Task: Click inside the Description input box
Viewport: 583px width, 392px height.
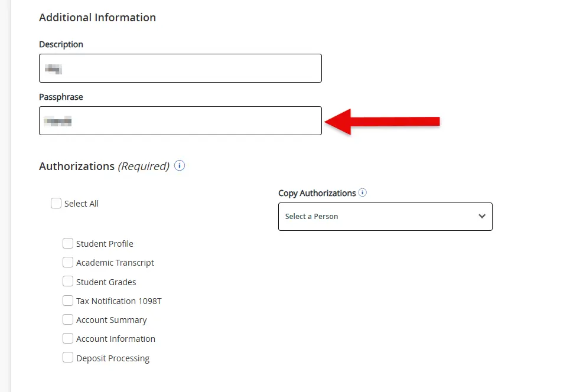Action: click(180, 68)
